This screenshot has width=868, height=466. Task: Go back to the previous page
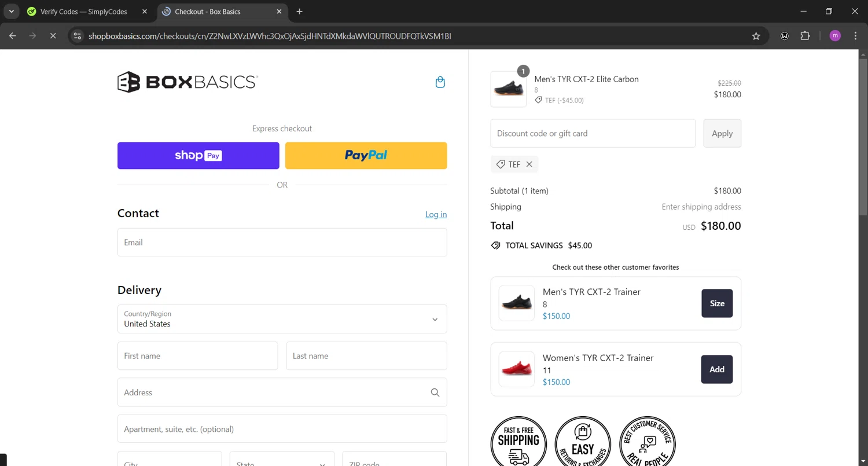13,36
